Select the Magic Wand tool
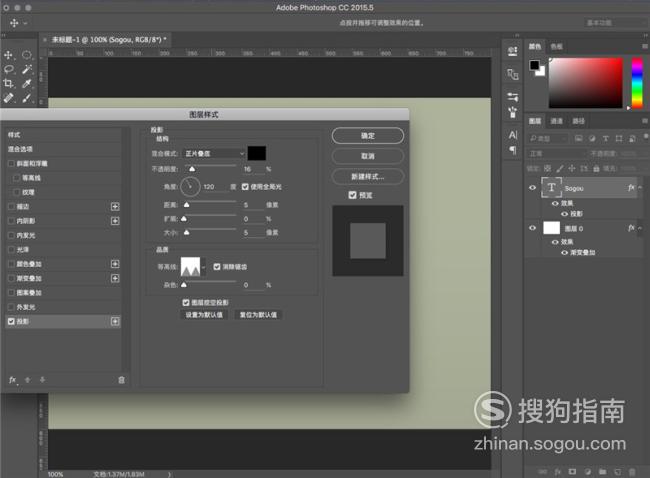Image resolution: width=650 pixels, height=478 pixels. [27, 69]
